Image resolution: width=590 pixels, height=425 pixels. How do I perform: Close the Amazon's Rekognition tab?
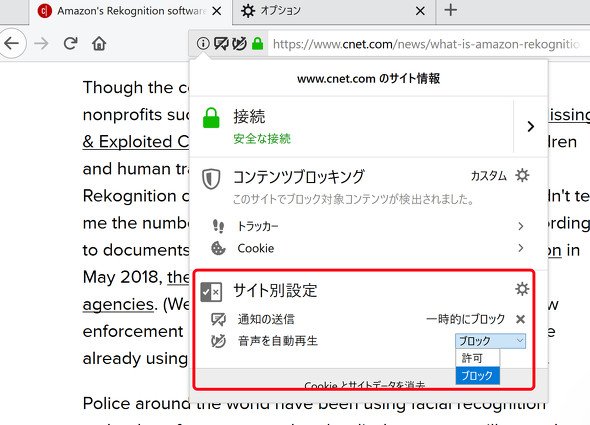pos(216,11)
